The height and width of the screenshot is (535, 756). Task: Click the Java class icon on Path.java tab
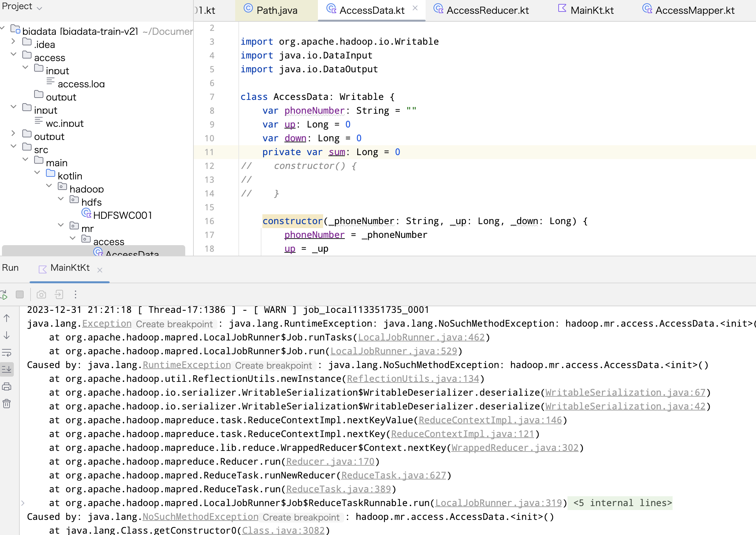[248, 8]
